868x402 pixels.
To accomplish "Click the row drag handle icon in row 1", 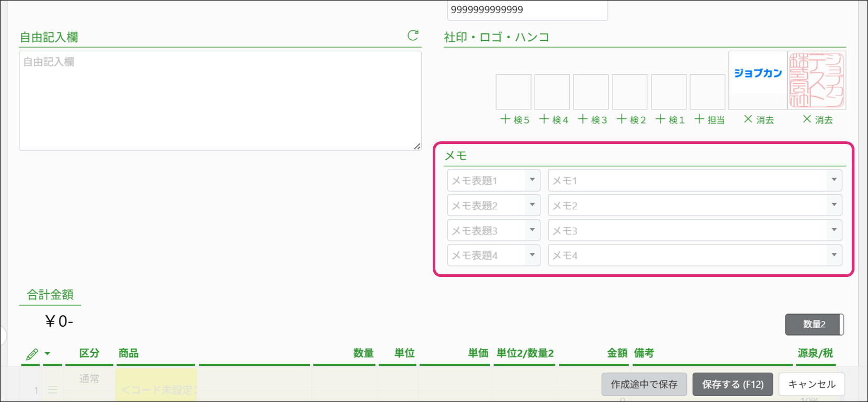I will [x=52, y=390].
